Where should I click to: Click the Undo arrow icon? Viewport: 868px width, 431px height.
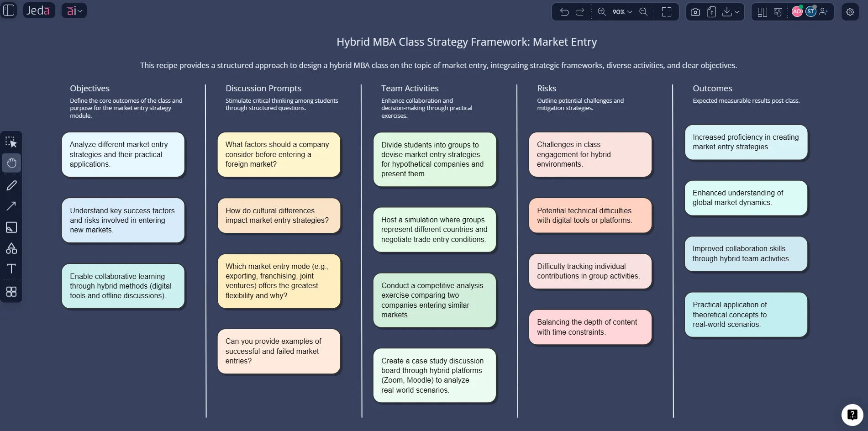(565, 11)
